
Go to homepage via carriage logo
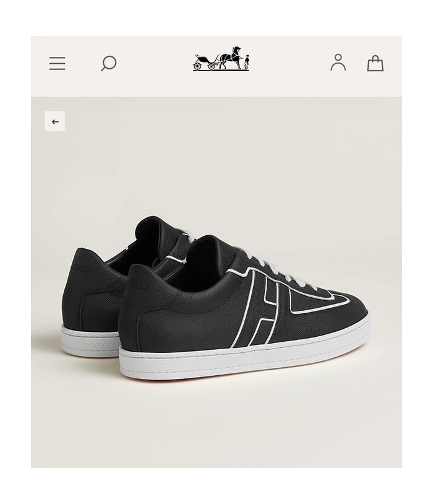[x=221, y=59]
